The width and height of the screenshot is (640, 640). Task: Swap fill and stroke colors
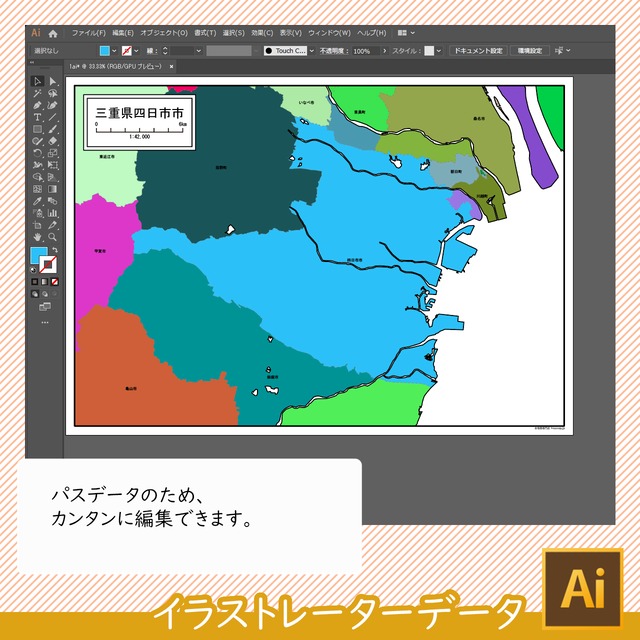(x=55, y=249)
